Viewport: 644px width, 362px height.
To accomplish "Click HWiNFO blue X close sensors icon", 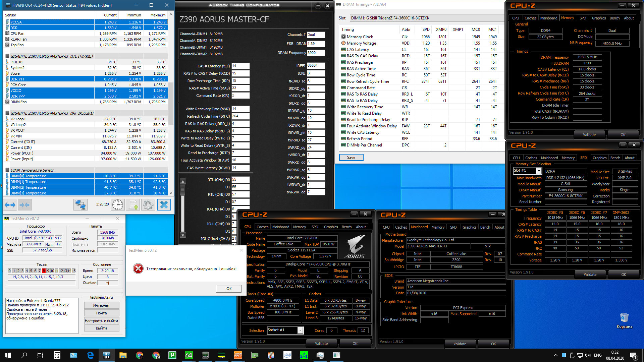I will click(x=164, y=204).
